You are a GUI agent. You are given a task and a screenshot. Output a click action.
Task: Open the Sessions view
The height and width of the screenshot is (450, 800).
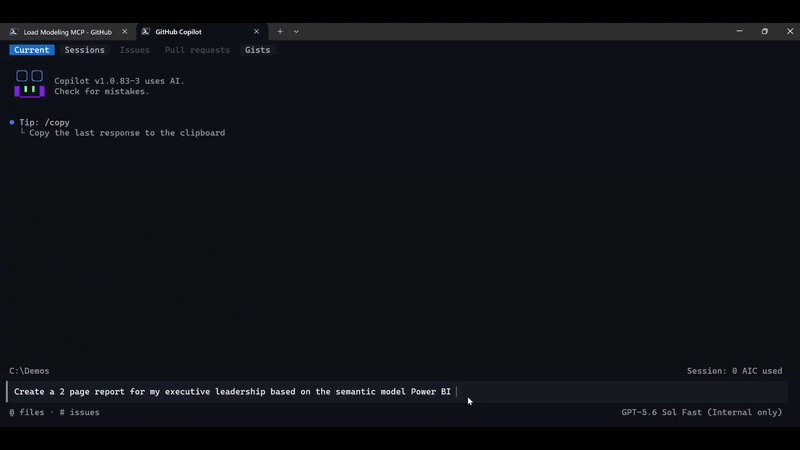[84, 50]
